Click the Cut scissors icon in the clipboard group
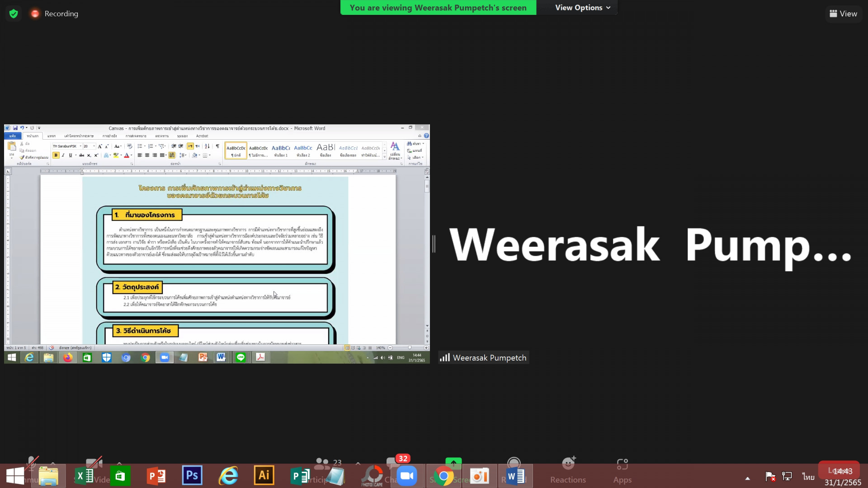This screenshot has width=868, height=488. tap(22, 144)
